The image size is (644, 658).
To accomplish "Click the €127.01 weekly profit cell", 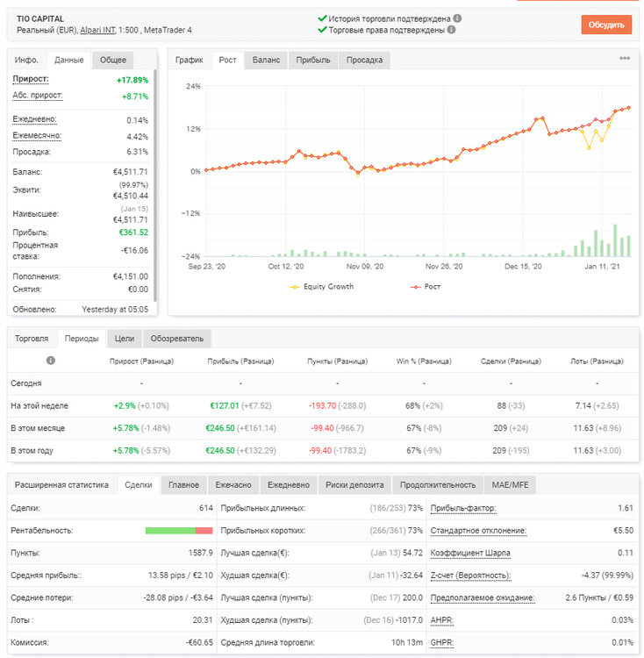I will pos(240,406).
